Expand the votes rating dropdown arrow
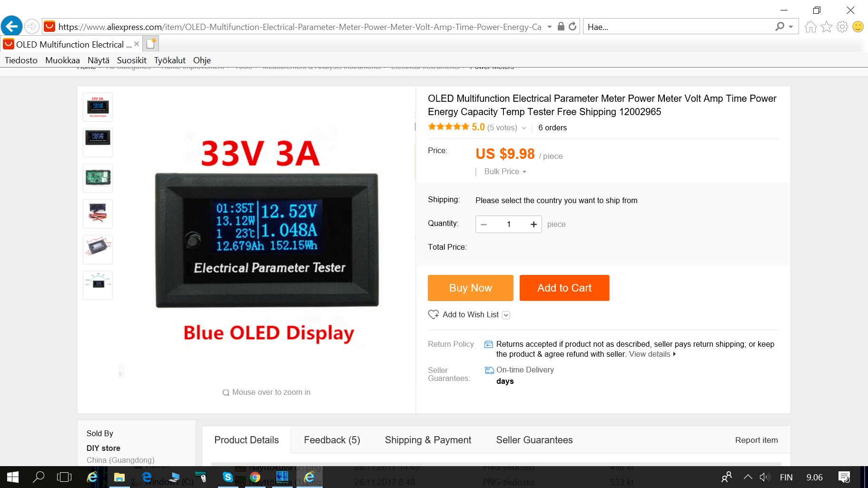Screen dimensions: 868x488 click(x=524, y=128)
